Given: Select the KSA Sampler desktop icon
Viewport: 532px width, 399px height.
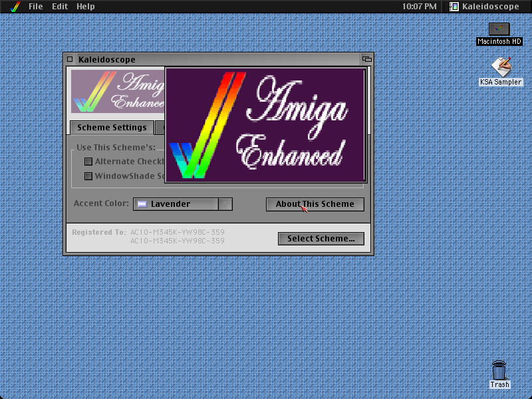Looking at the screenshot, I should (x=501, y=67).
